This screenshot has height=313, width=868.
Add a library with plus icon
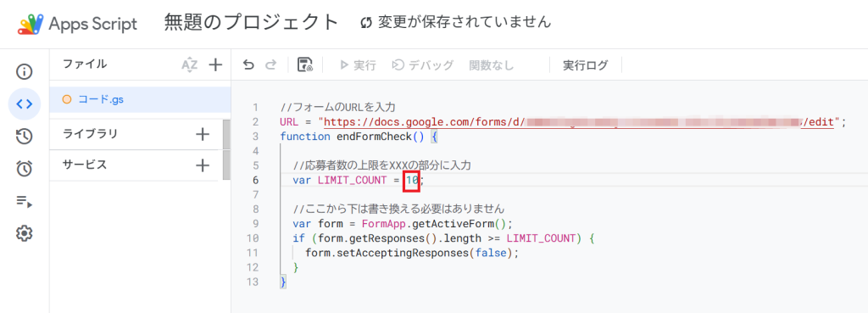203,134
